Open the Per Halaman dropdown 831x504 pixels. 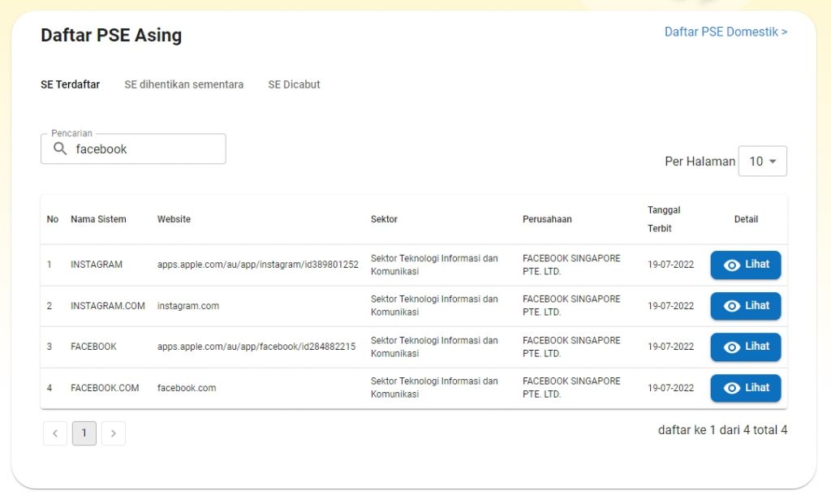point(762,162)
